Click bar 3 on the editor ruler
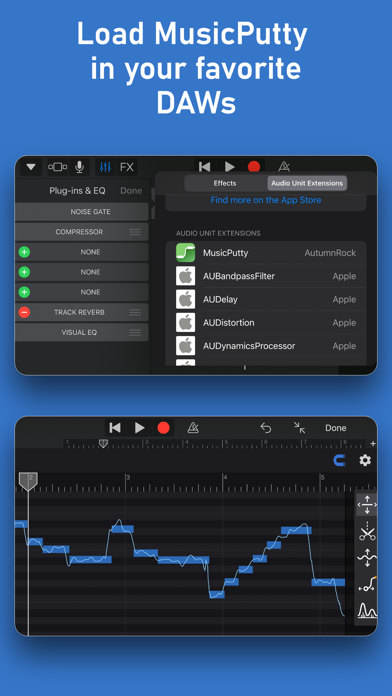 click(127, 478)
